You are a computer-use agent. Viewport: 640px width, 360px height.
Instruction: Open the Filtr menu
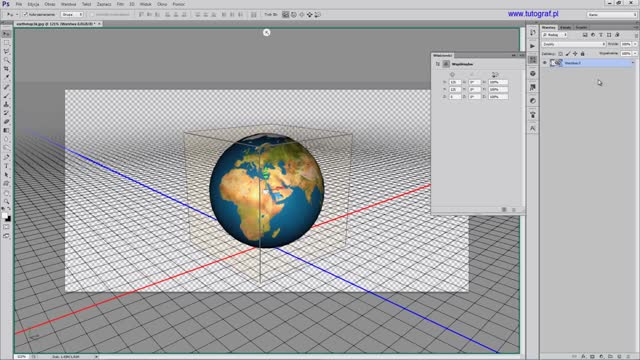pyautogui.click(x=120, y=4)
